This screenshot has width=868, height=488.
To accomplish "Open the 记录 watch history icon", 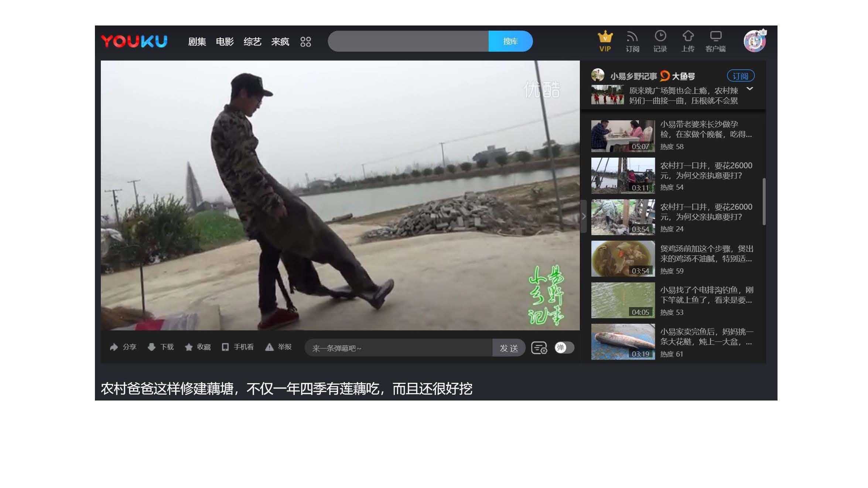I will (660, 41).
